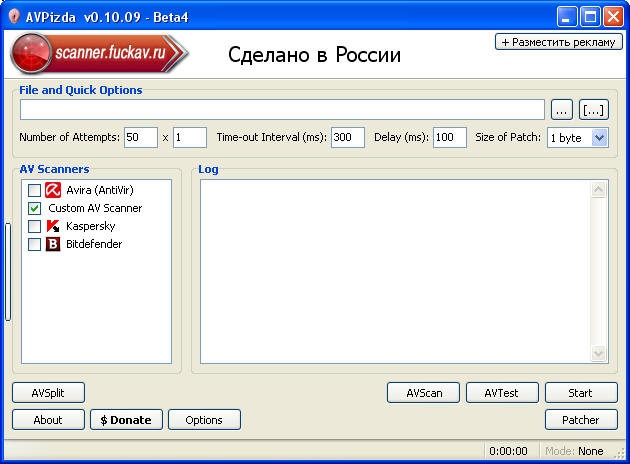Viewport: 630px width, 464px height.
Task: Open the AVSplit tool
Action: point(48,392)
